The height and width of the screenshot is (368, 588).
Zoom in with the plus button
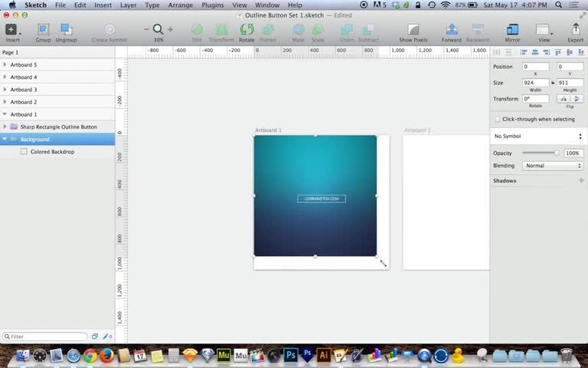point(170,29)
